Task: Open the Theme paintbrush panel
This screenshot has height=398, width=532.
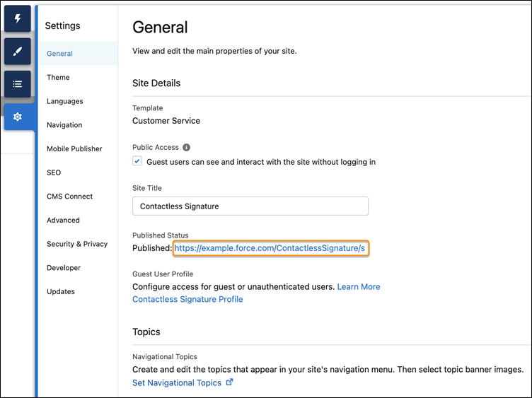Action: (x=18, y=51)
